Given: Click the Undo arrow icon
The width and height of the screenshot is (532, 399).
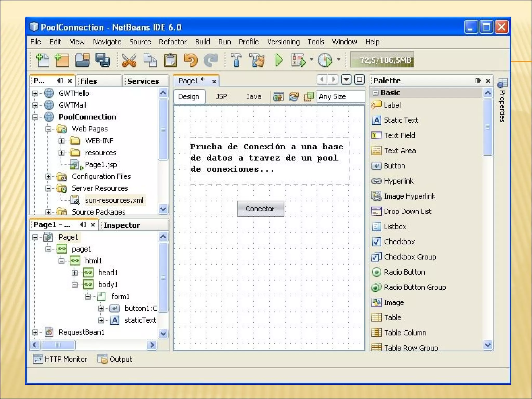Looking at the screenshot, I should [190, 60].
